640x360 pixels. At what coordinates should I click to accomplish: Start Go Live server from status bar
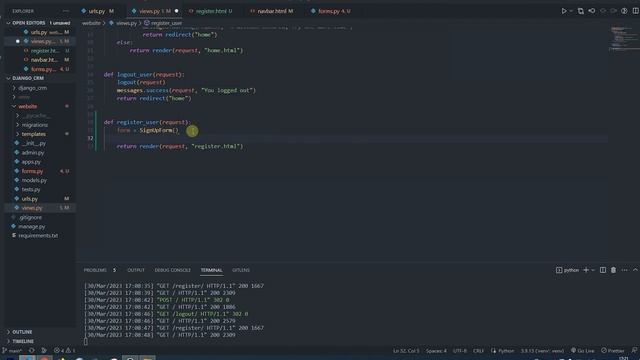pos(582,351)
